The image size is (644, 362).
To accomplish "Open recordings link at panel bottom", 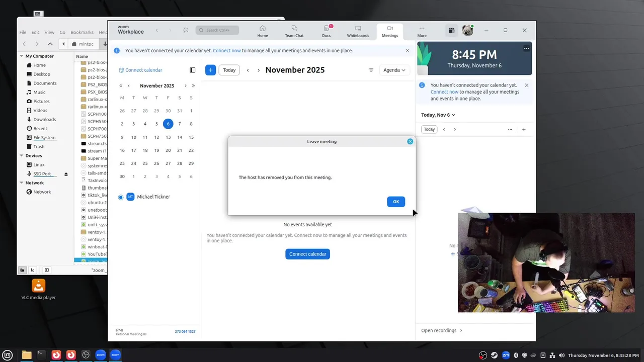I will (x=442, y=330).
